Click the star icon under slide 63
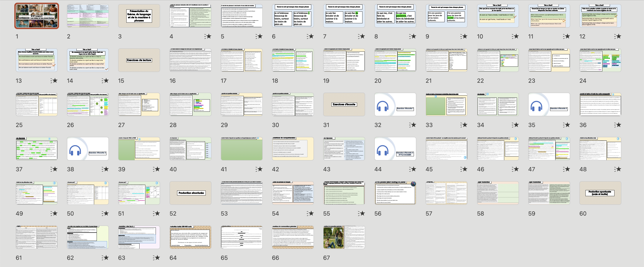 [x=157, y=258]
